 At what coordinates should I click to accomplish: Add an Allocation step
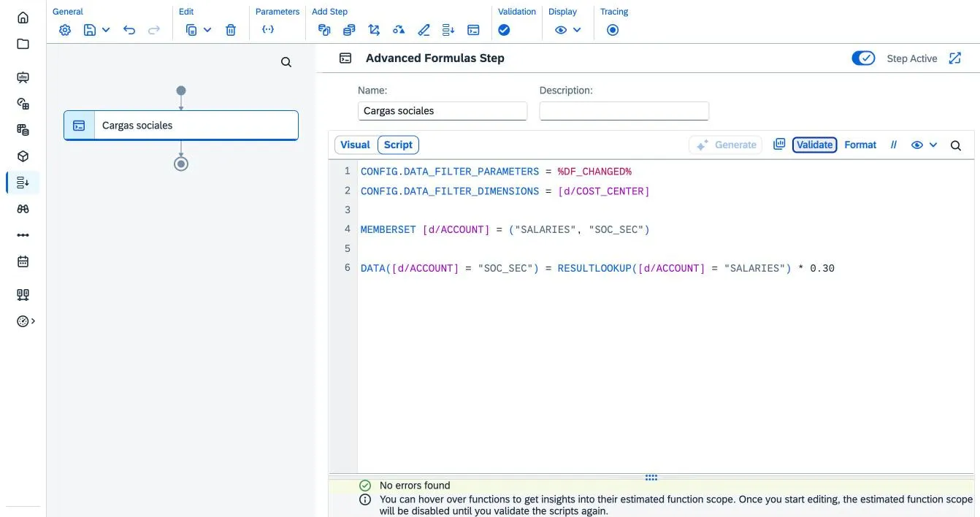pyautogui.click(x=374, y=30)
